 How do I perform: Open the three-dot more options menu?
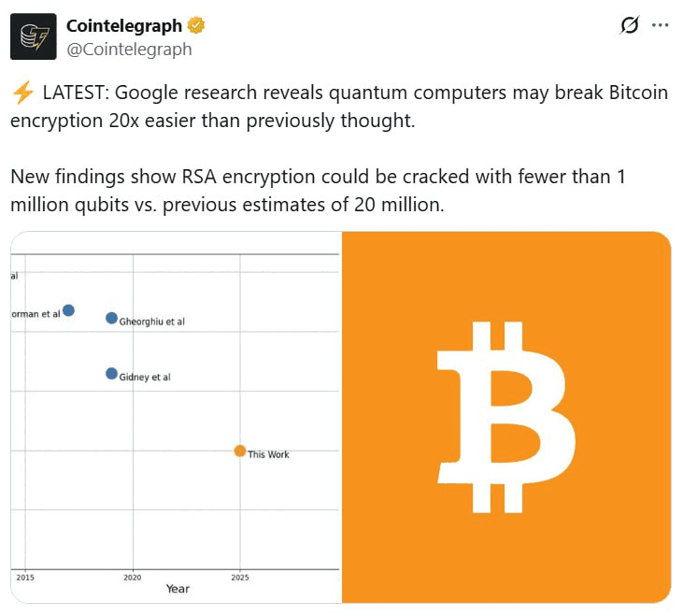[660, 25]
